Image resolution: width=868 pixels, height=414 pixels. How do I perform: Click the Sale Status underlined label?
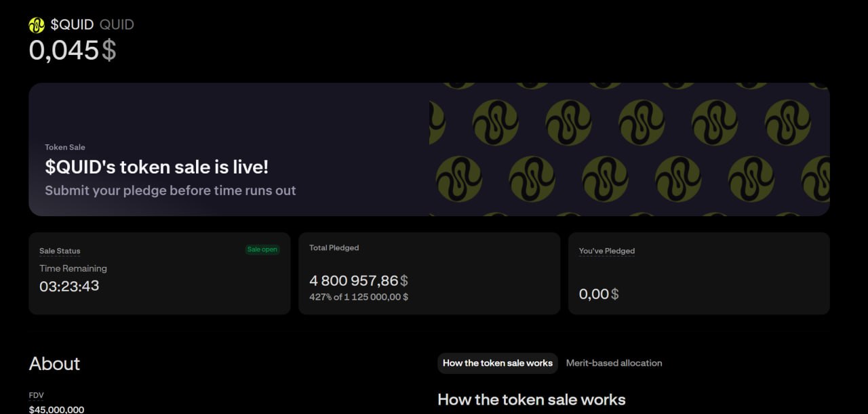(60, 251)
